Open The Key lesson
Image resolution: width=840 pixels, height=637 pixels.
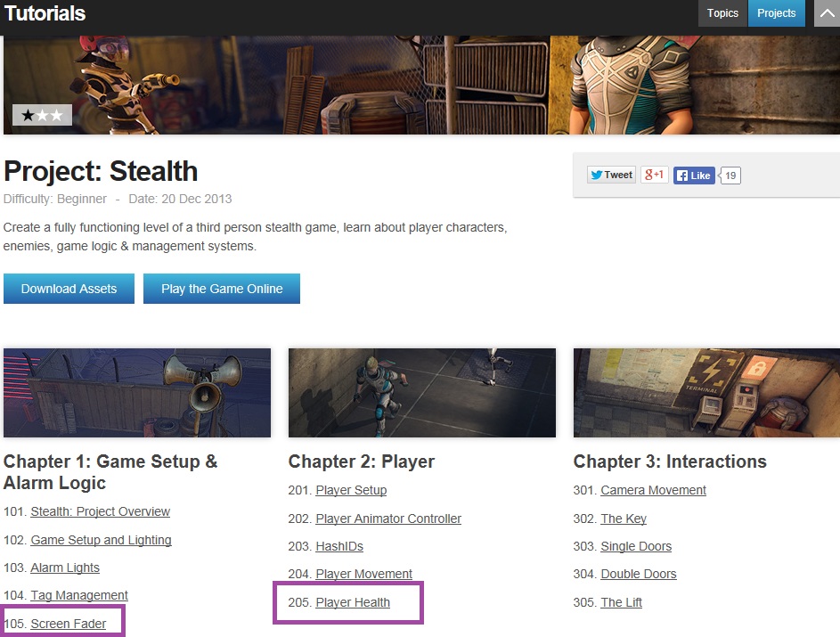tap(624, 519)
